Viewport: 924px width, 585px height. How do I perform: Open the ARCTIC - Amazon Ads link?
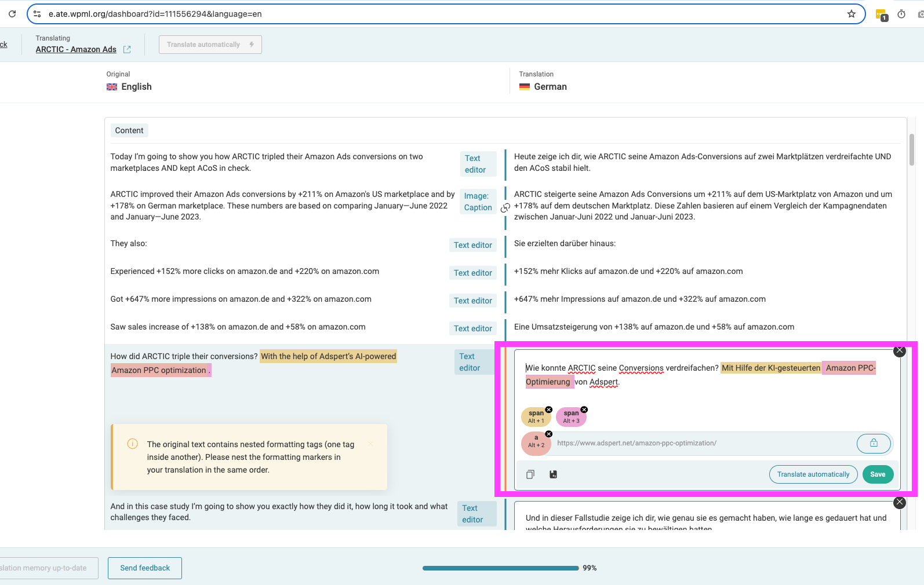[76, 50]
